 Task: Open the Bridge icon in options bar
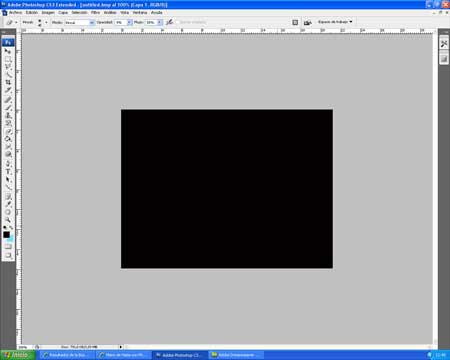(307, 22)
